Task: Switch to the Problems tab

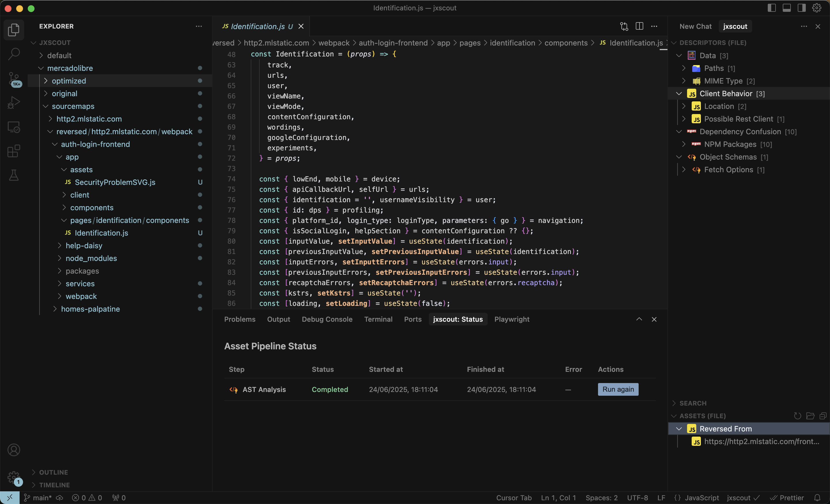Action: click(x=240, y=319)
